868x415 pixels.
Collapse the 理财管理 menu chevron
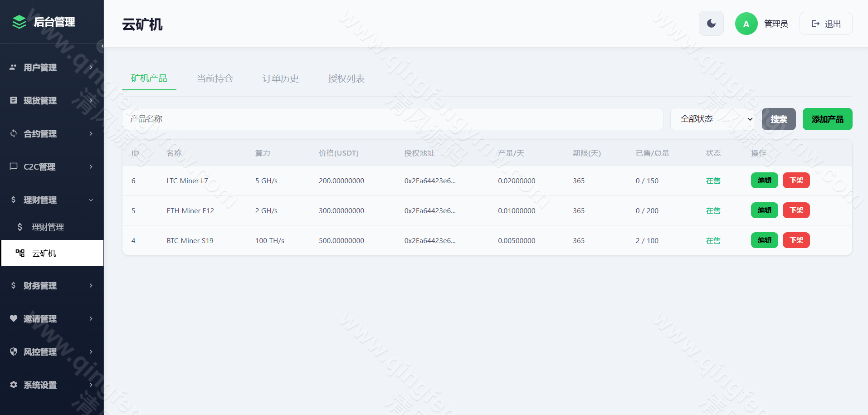tap(91, 200)
